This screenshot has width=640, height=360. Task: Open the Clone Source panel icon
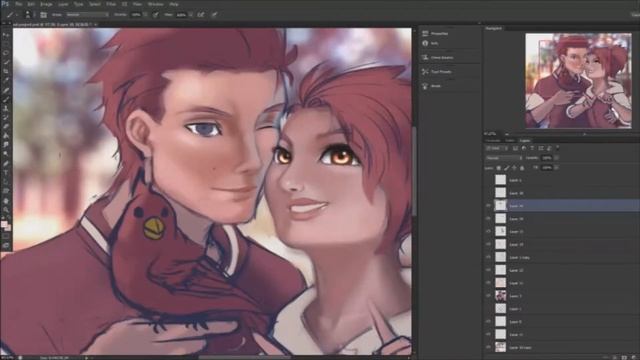[425, 58]
